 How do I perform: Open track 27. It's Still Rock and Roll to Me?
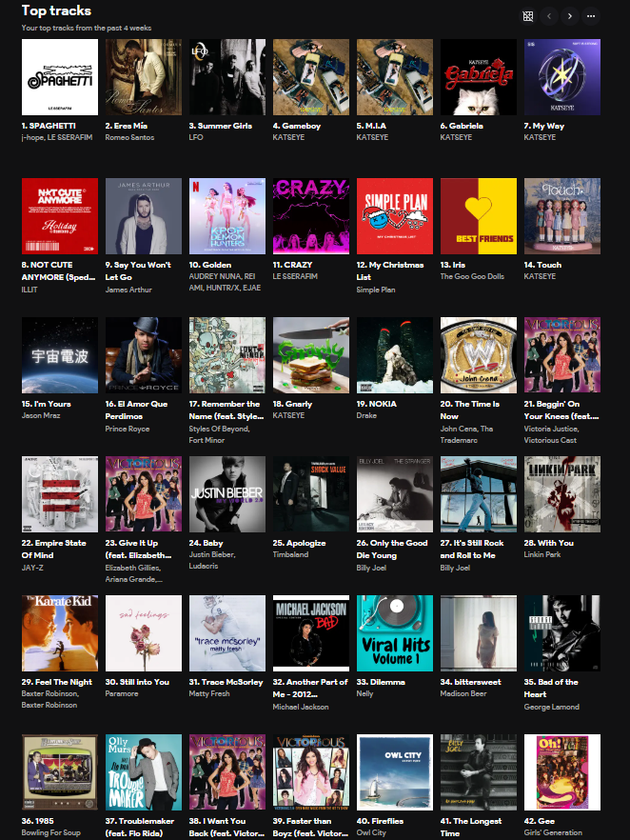(x=472, y=550)
